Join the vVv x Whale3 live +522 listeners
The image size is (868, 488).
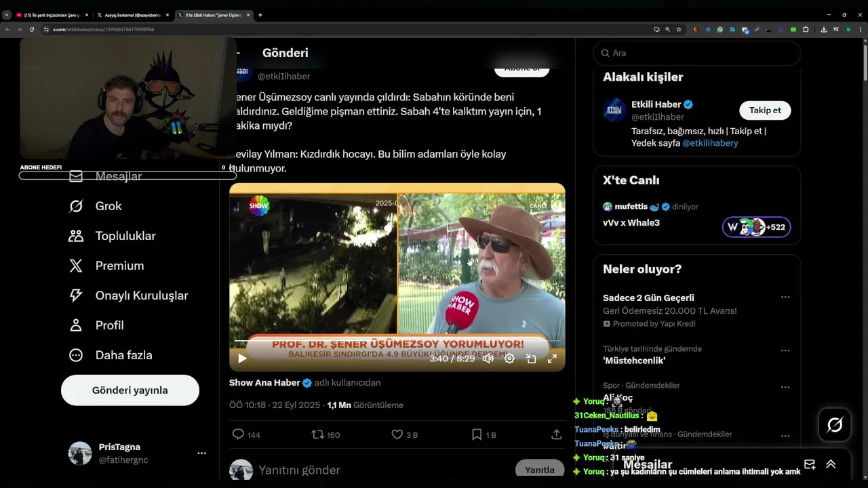756,227
